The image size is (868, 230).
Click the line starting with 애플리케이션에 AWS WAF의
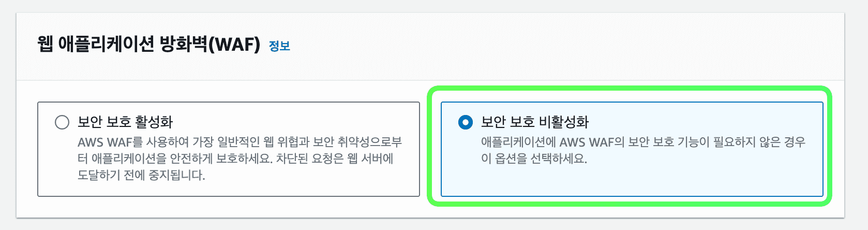[x=642, y=142]
